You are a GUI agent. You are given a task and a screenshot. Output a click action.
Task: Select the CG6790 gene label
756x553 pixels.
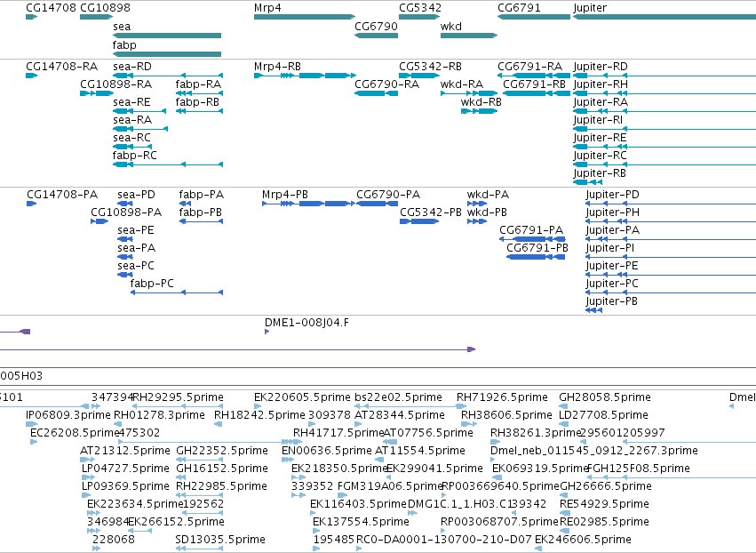pos(376,27)
